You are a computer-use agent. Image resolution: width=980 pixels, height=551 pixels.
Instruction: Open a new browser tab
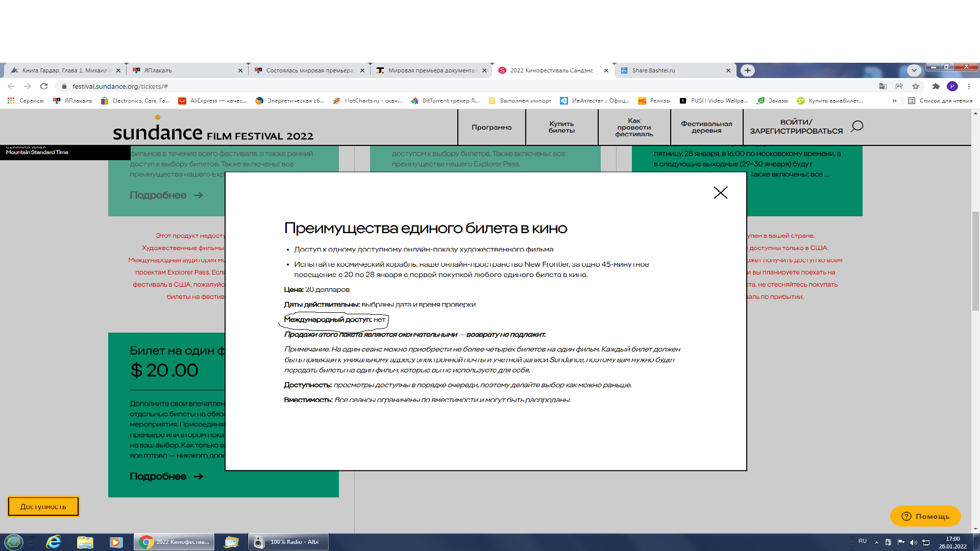(x=748, y=70)
